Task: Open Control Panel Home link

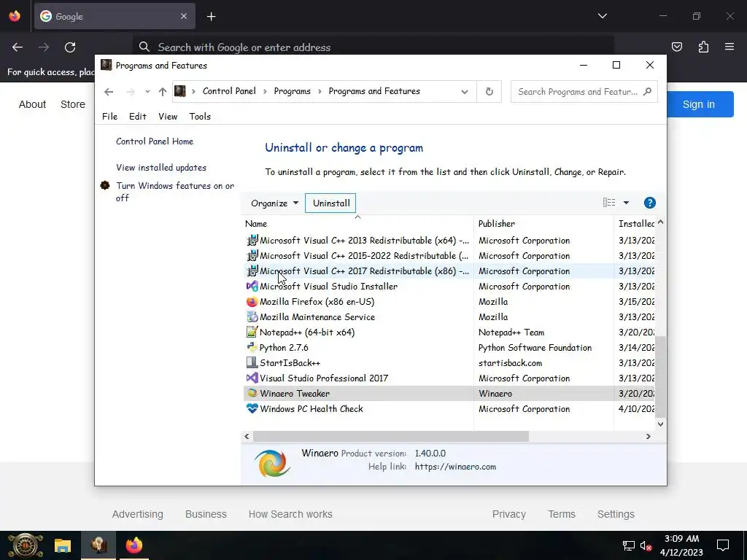Action: click(155, 141)
